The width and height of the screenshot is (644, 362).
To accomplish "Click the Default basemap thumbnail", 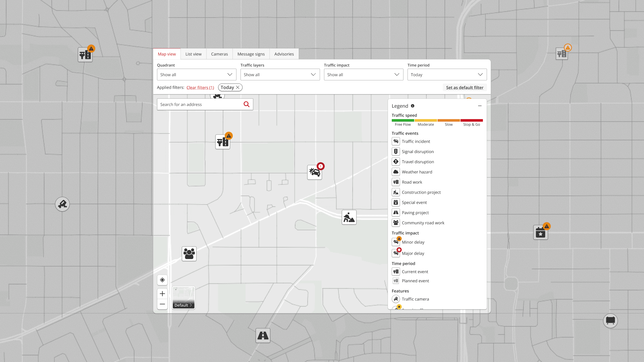I will [183, 297].
